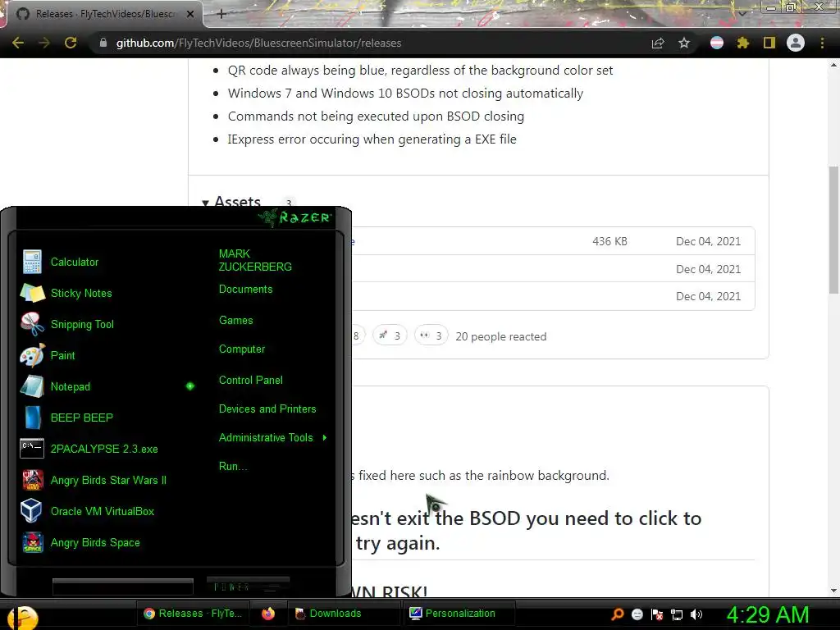
Task: Expand Notepad's jump list arrow
Action: 190,386
